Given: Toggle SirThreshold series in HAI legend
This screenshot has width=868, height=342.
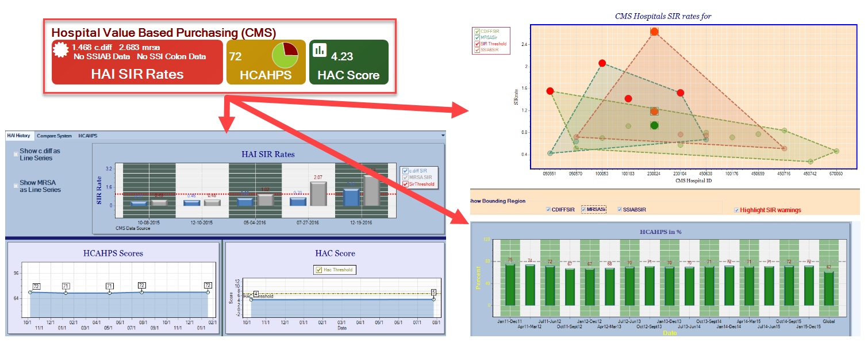Looking at the screenshot, I should [406, 185].
